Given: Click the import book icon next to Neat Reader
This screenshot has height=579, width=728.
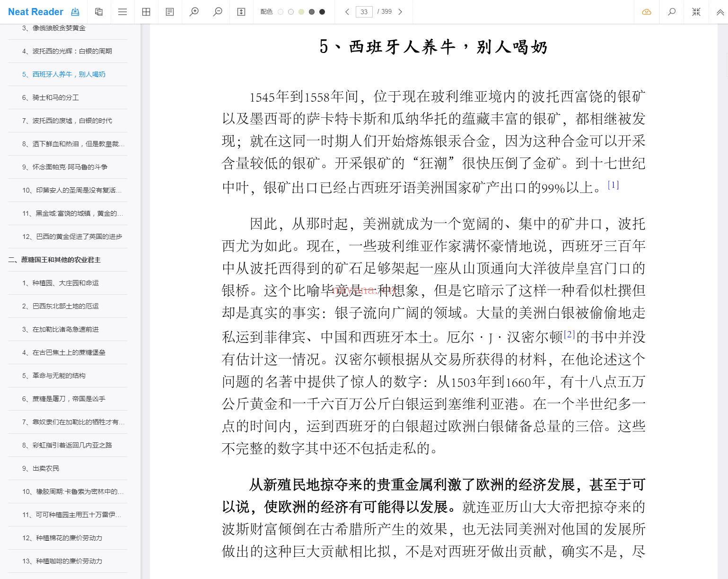Looking at the screenshot, I should 75,12.
